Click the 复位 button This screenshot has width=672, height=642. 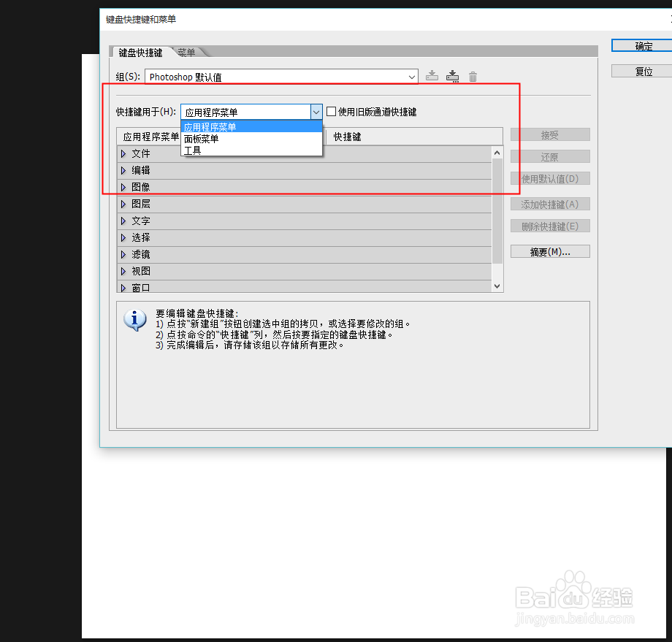coord(643,71)
